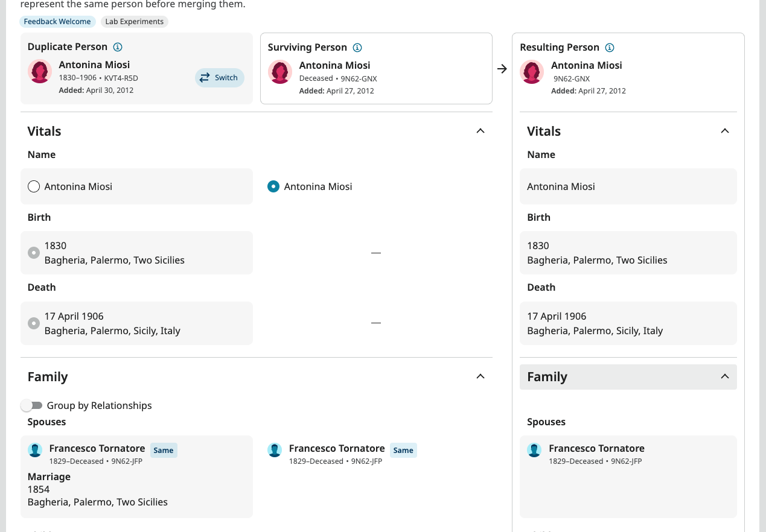
Task: Collapse the Family section in Resulting Person
Action: [x=725, y=376]
